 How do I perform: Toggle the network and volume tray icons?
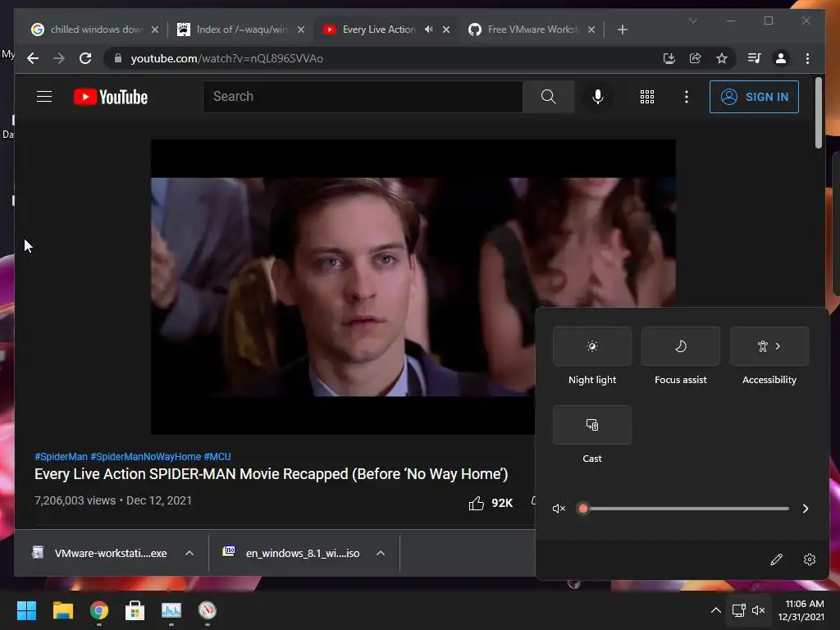pos(748,610)
